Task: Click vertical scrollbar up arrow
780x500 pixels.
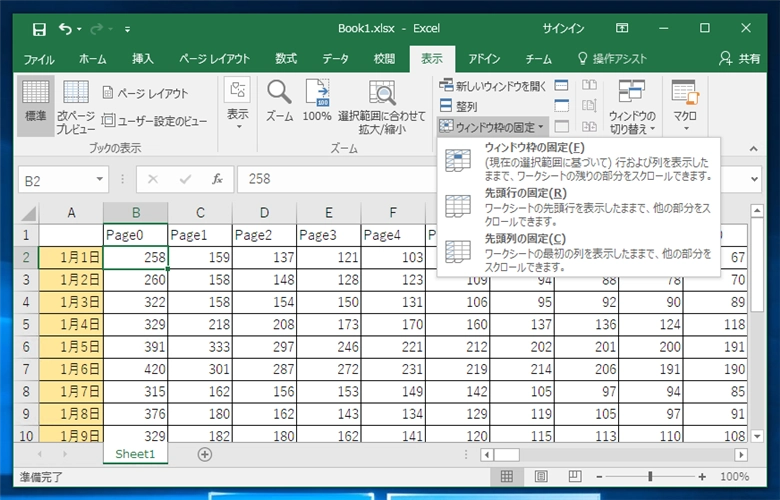Action: tap(757, 211)
